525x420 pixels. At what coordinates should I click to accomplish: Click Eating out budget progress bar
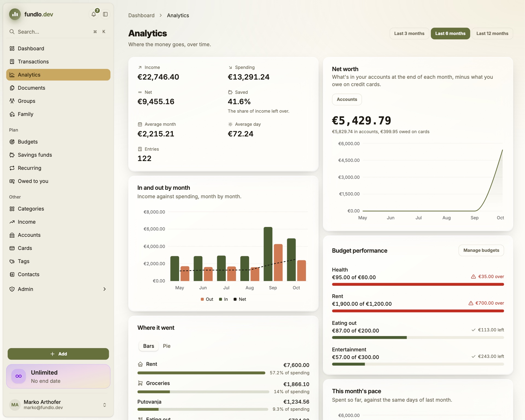418,338
